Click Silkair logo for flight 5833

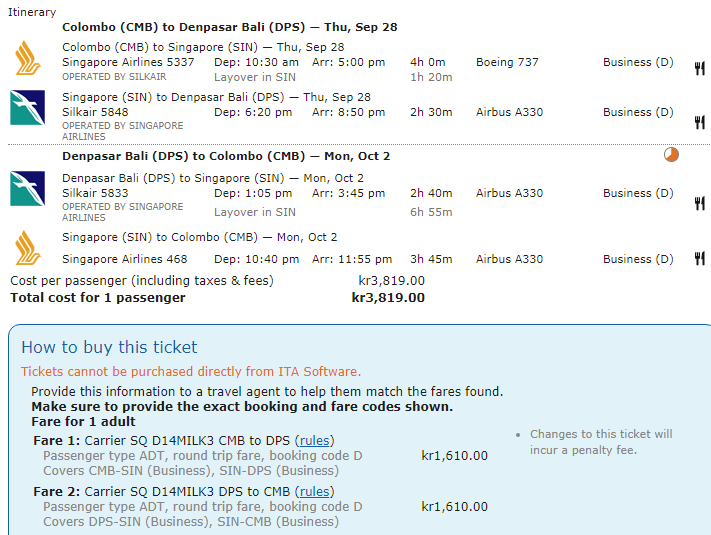[28, 189]
